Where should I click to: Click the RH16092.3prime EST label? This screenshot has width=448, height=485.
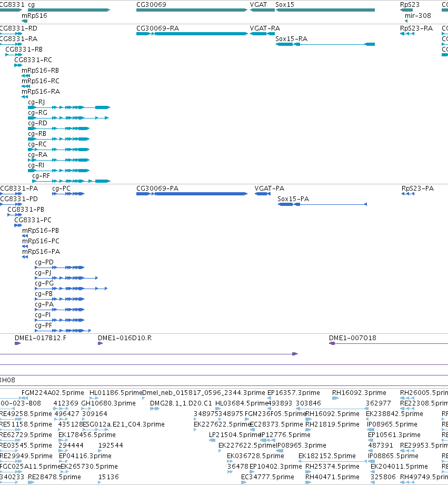[359, 392]
